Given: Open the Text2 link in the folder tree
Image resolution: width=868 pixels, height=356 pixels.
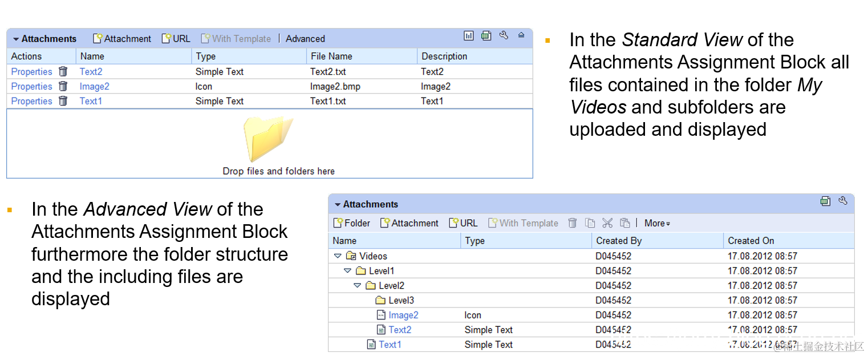Looking at the screenshot, I should pos(400,330).
